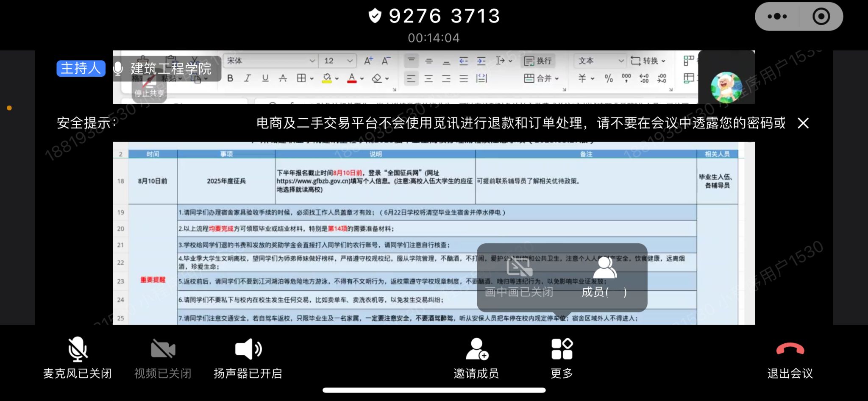Expand the 宋体 font name dropdown
The width and height of the screenshot is (868, 401).
pyautogui.click(x=312, y=61)
